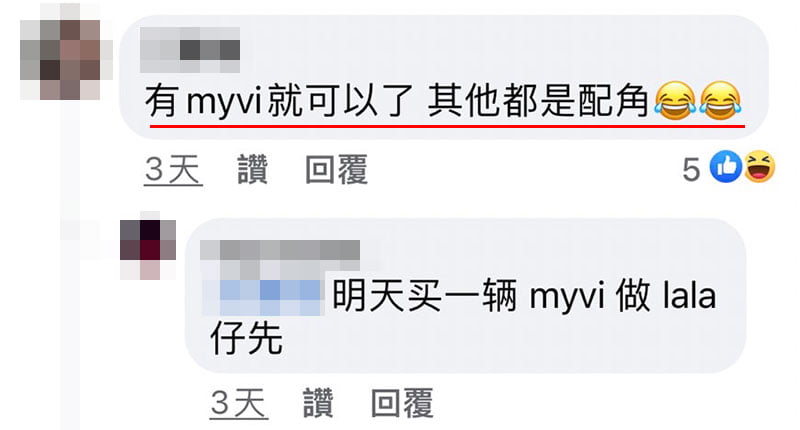800x430 pixels.
Task: Click the blue tagged name in the reply
Action: 263,296
